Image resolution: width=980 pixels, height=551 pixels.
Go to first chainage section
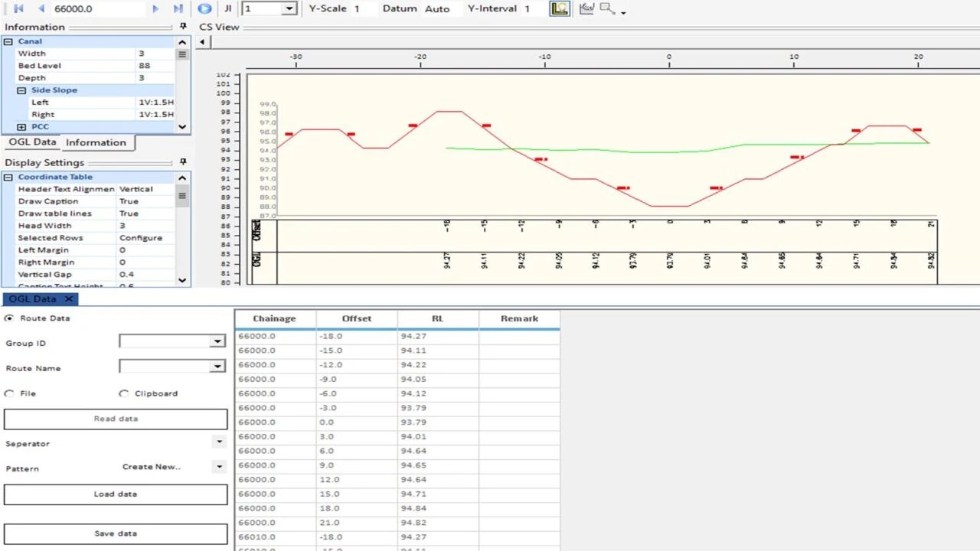click(19, 8)
